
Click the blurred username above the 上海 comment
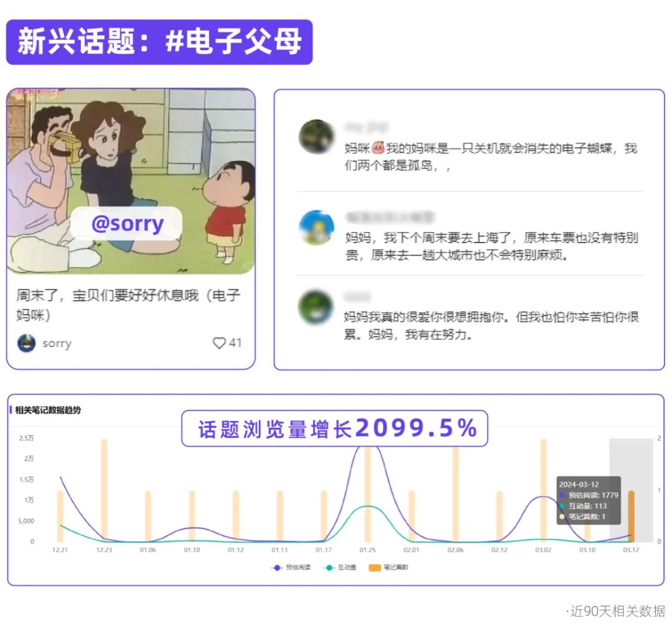pyautogui.click(x=390, y=217)
